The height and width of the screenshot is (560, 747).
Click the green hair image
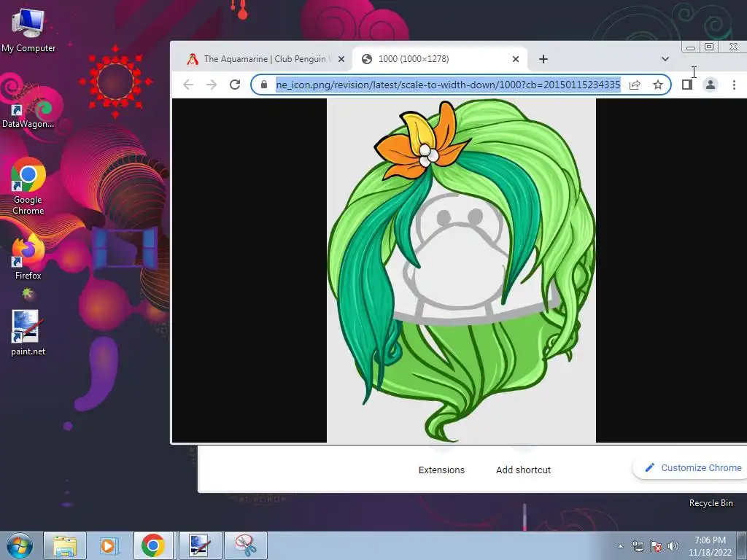tap(461, 271)
